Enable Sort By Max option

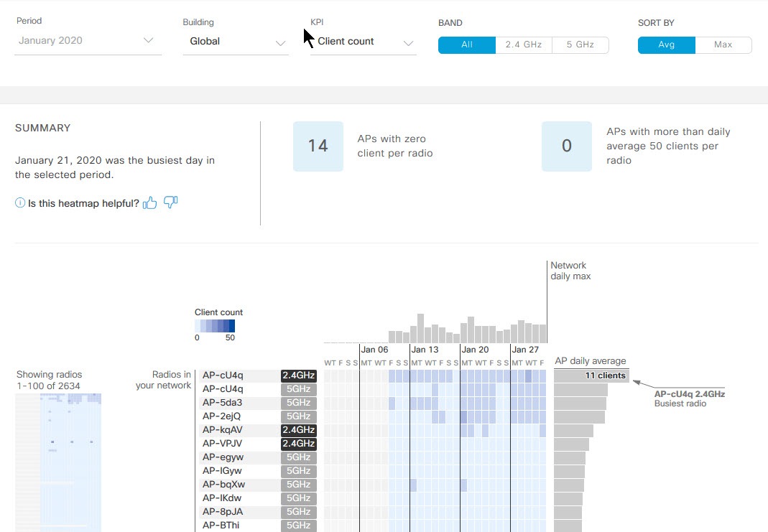(723, 45)
